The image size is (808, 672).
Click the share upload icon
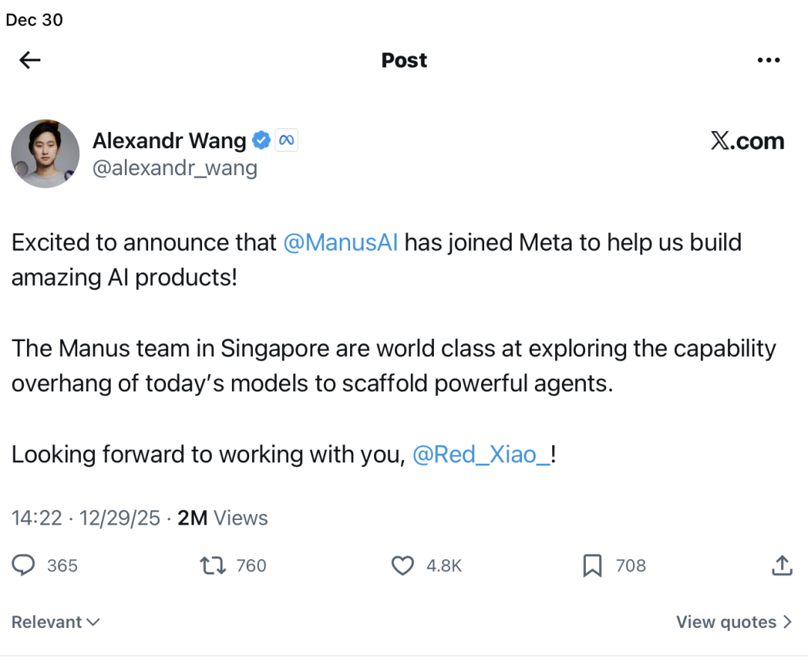pos(781,566)
